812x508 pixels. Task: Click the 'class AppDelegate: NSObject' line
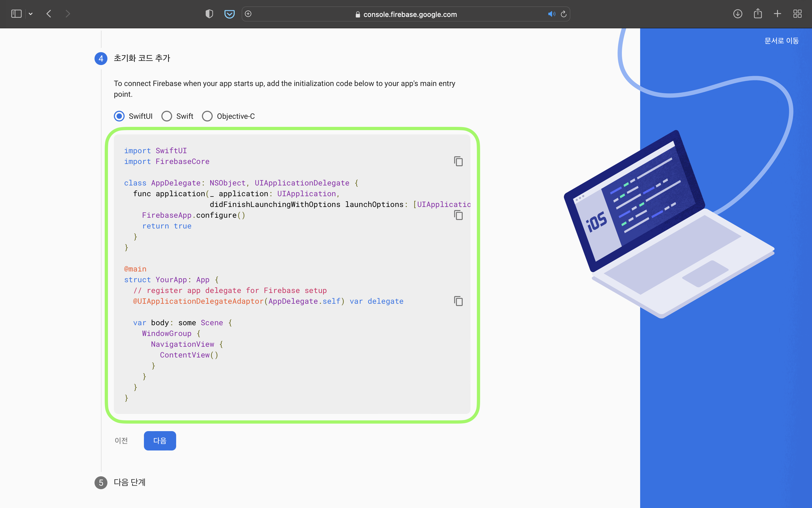[x=241, y=183]
